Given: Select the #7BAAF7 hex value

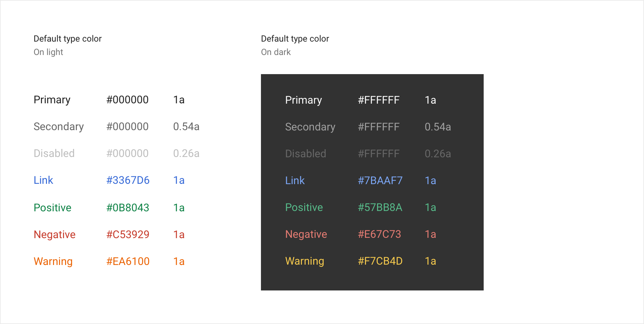Looking at the screenshot, I should tap(380, 181).
